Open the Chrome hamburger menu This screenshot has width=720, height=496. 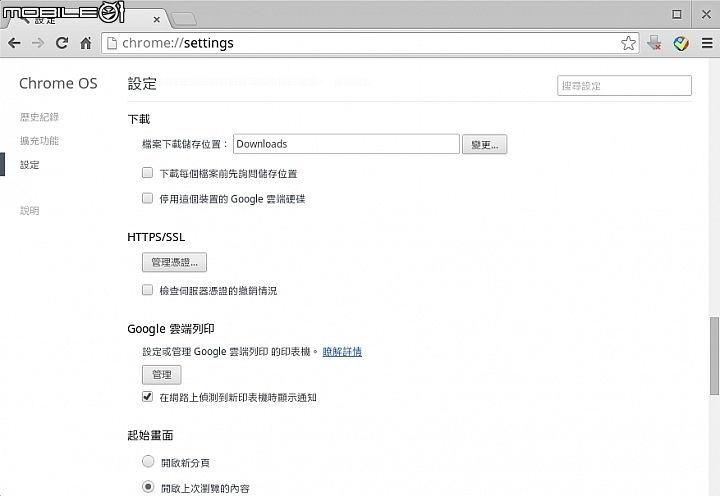707,43
